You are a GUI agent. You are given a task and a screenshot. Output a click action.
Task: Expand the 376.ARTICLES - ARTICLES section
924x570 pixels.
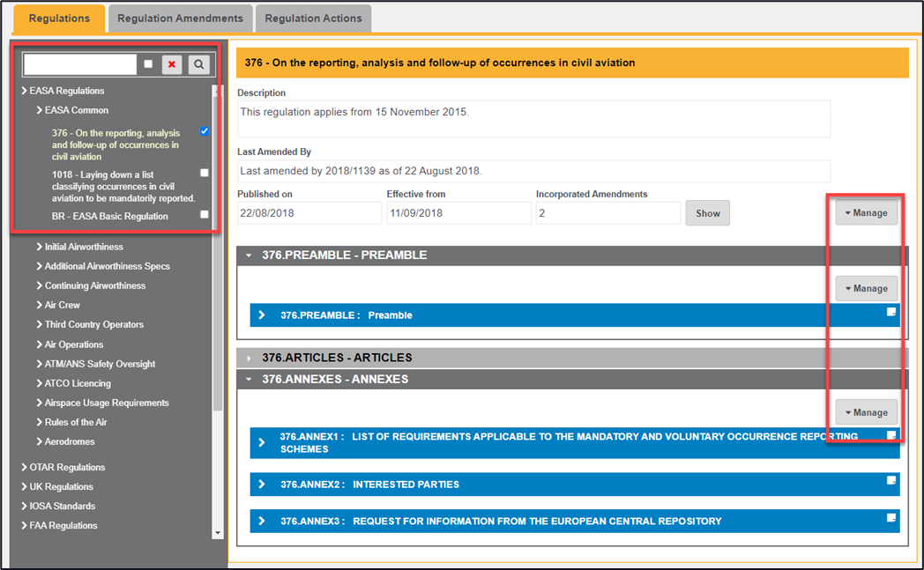[249, 359]
